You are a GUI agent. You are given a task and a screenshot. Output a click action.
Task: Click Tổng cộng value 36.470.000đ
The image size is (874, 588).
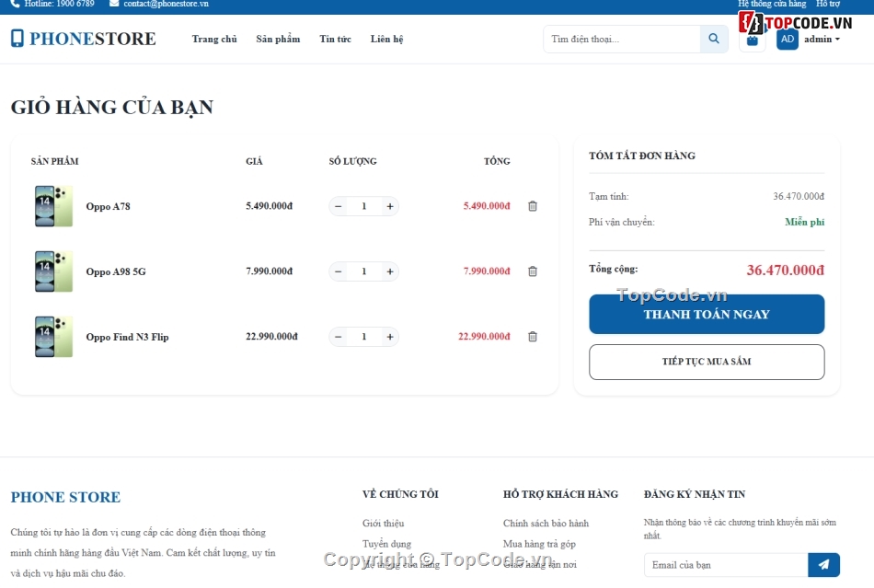point(785,270)
